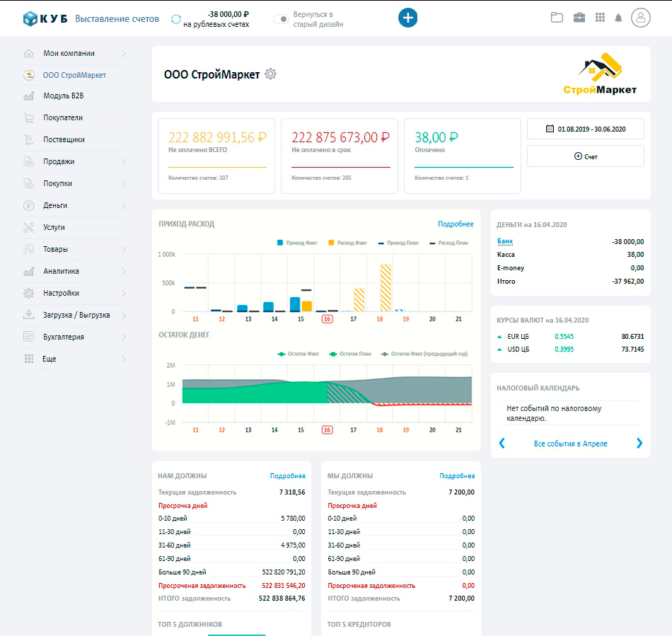Open the date range picker 01.08.2019 - 30.06.2020
Viewport: 672px width, 636px height.
585,129
